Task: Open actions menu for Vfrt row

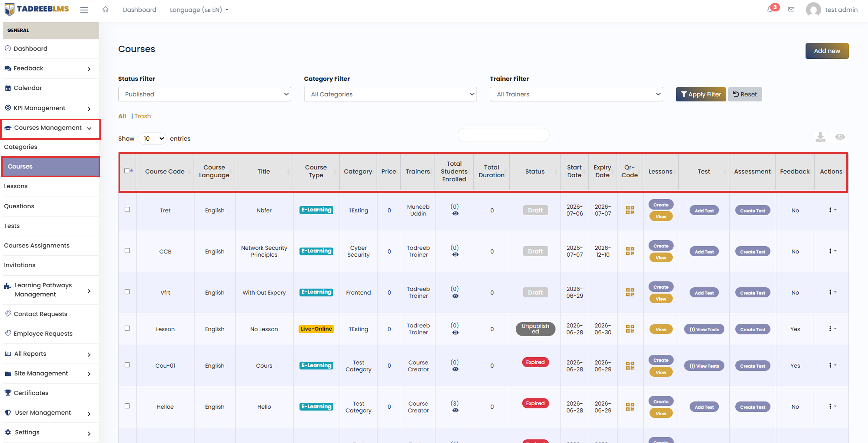Action: coord(832,292)
